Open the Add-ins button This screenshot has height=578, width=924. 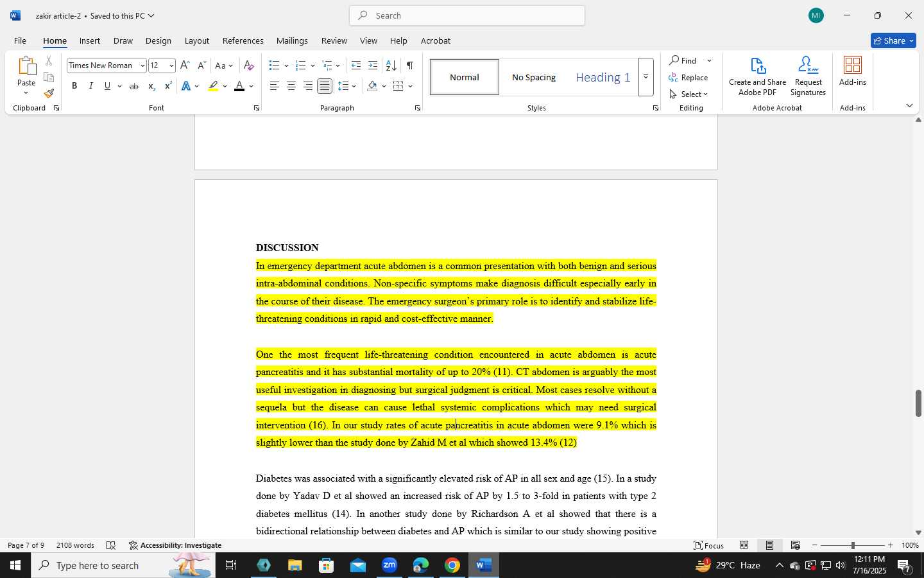852,71
